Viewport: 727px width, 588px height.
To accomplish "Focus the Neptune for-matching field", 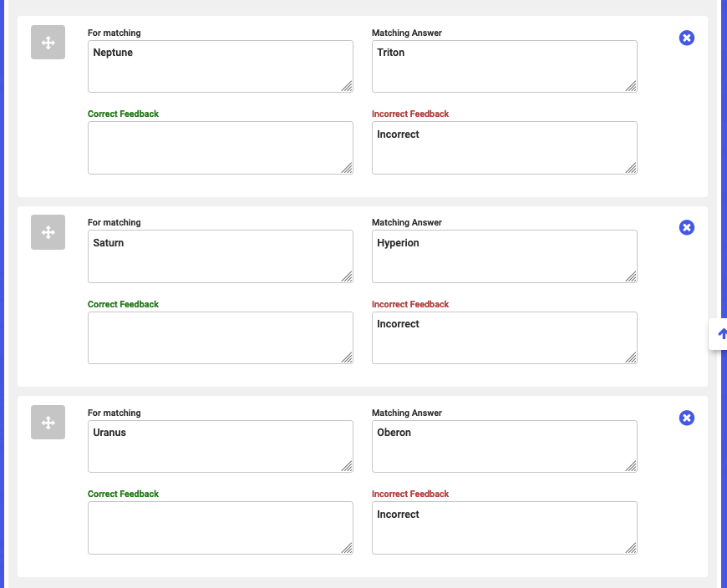I will 221,66.
